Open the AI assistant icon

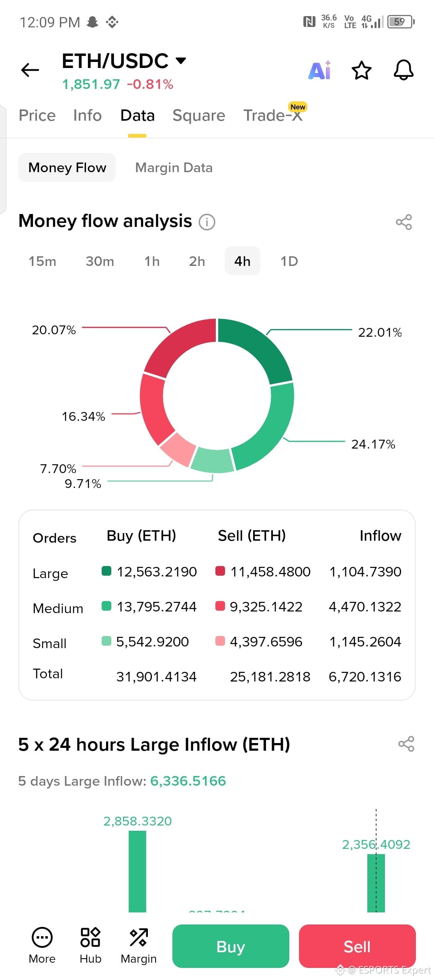320,70
